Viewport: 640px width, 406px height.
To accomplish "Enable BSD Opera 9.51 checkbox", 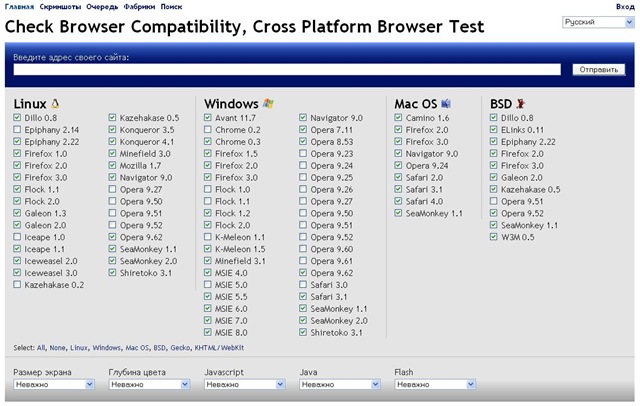I will tap(493, 201).
